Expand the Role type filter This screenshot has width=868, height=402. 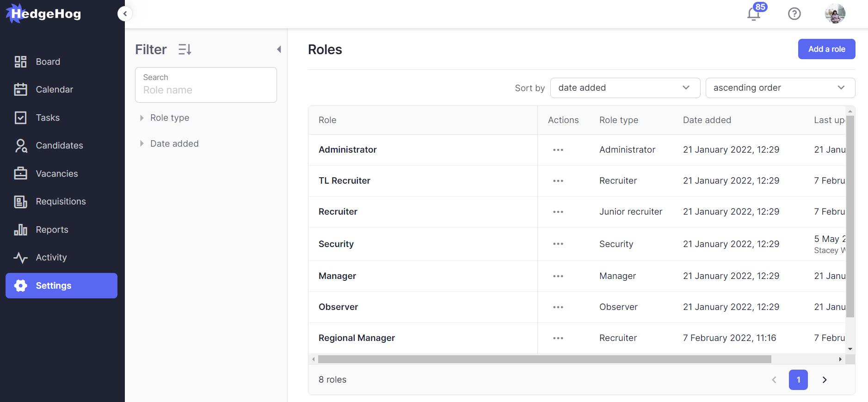[x=169, y=118]
